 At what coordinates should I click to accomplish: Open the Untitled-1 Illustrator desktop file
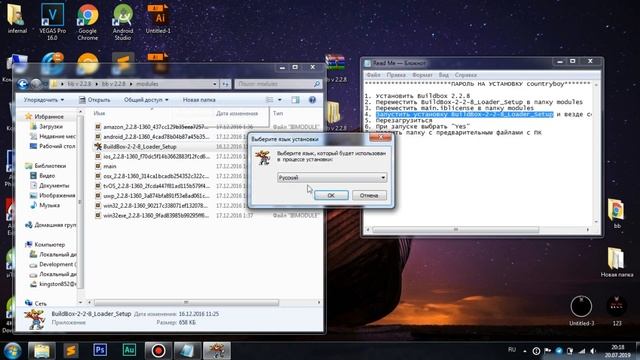158,19
